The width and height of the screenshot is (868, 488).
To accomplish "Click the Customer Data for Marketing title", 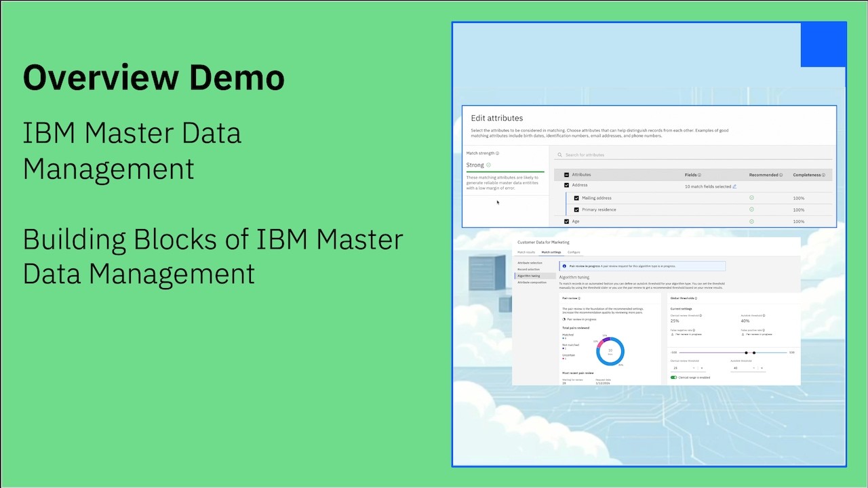I will 543,242.
